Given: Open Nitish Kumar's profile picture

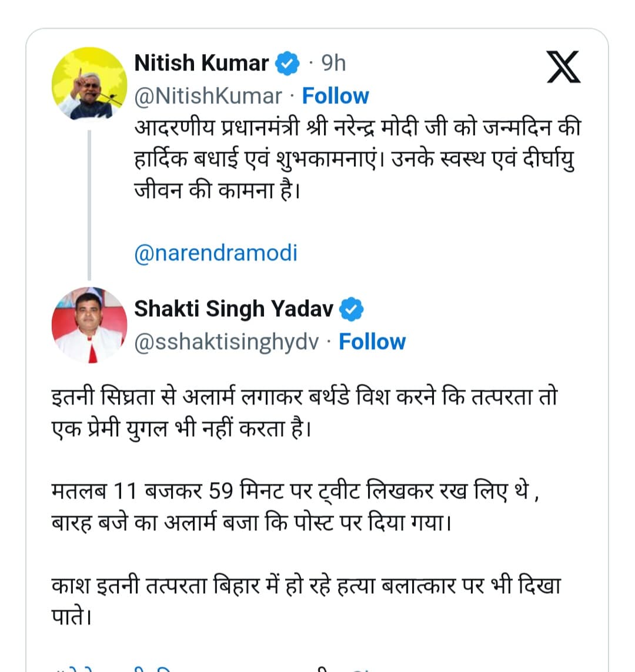Looking at the screenshot, I should [89, 85].
